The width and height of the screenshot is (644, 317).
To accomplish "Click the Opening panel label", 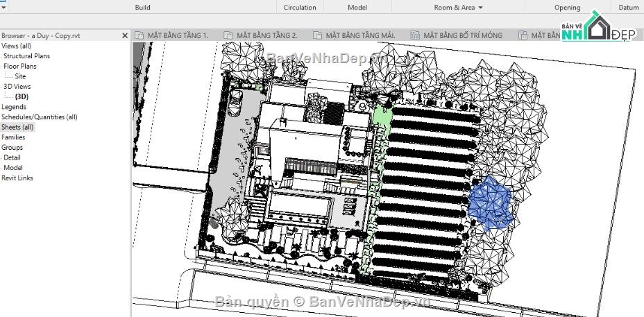I will point(567,8).
